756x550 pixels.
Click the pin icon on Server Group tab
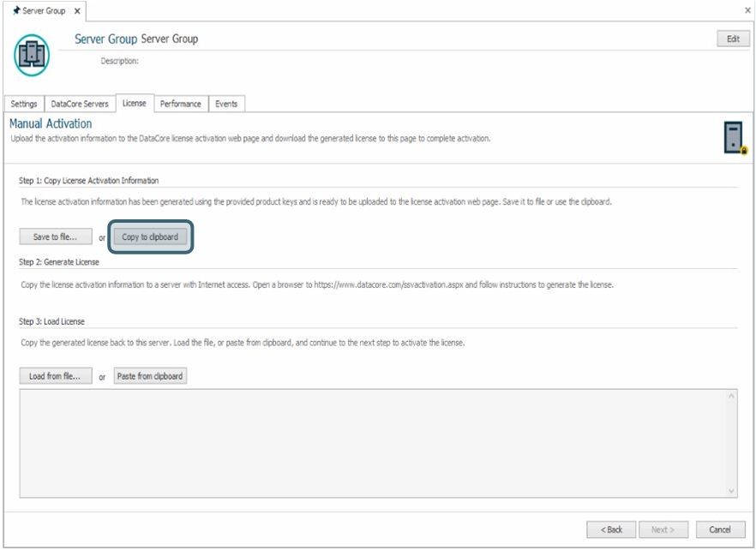click(x=16, y=11)
